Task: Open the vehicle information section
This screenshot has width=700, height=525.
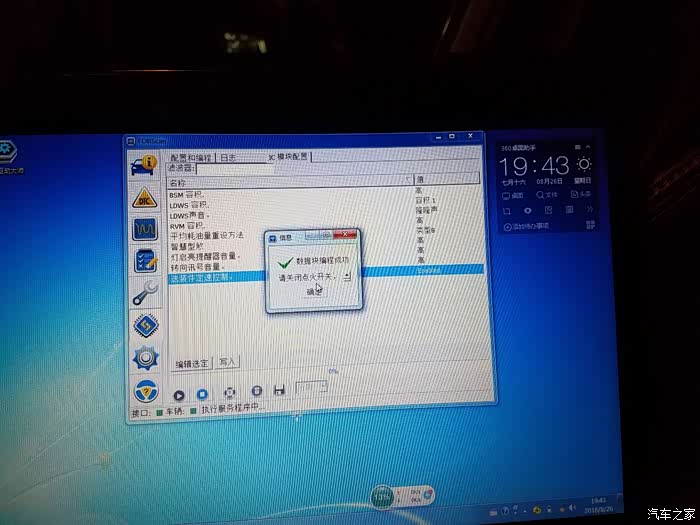Action: pos(144,166)
